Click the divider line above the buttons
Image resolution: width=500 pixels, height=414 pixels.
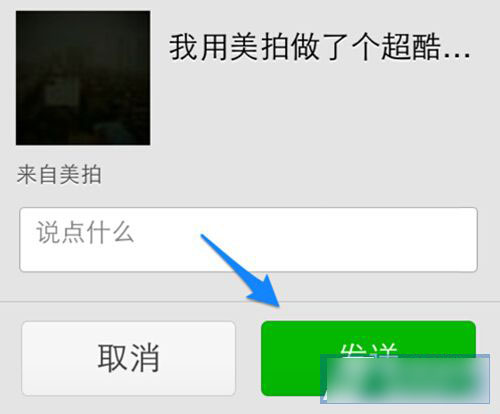250,301
